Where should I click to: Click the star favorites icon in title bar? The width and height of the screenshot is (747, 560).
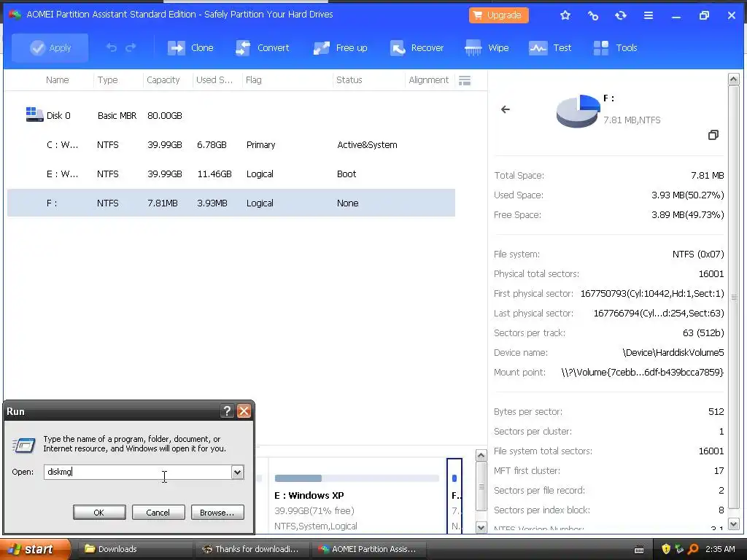565,15
